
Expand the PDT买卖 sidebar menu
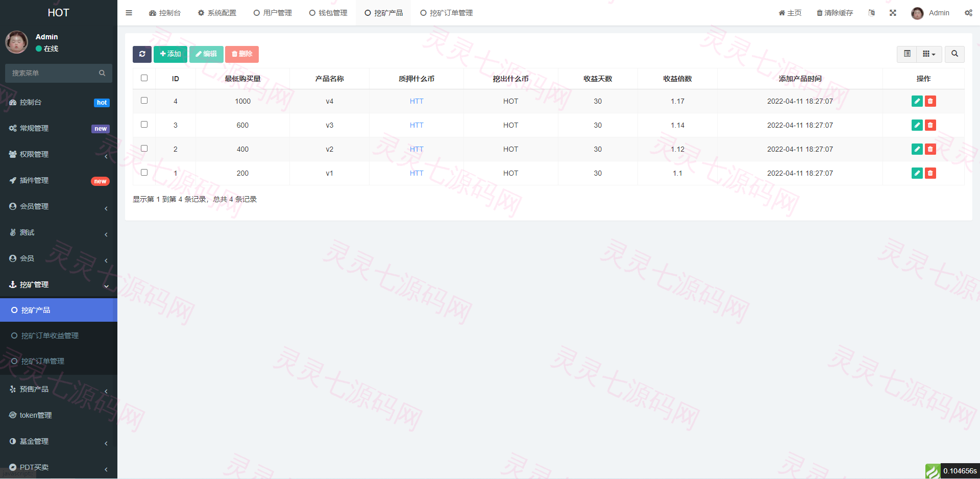click(59, 467)
